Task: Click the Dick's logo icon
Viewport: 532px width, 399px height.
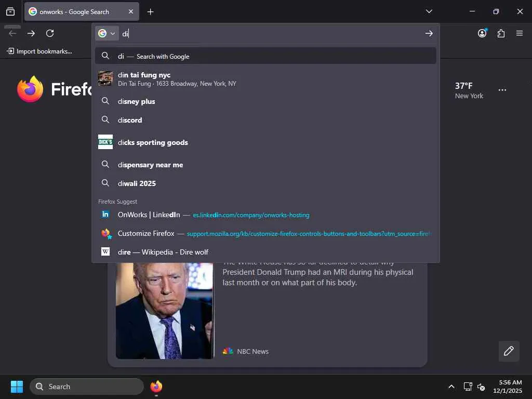Action: click(105, 142)
